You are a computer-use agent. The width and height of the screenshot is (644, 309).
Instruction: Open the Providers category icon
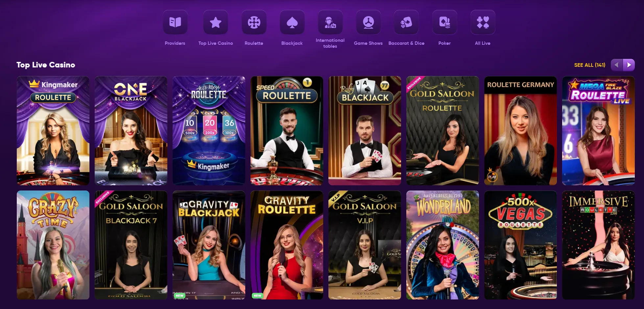pos(175,22)
